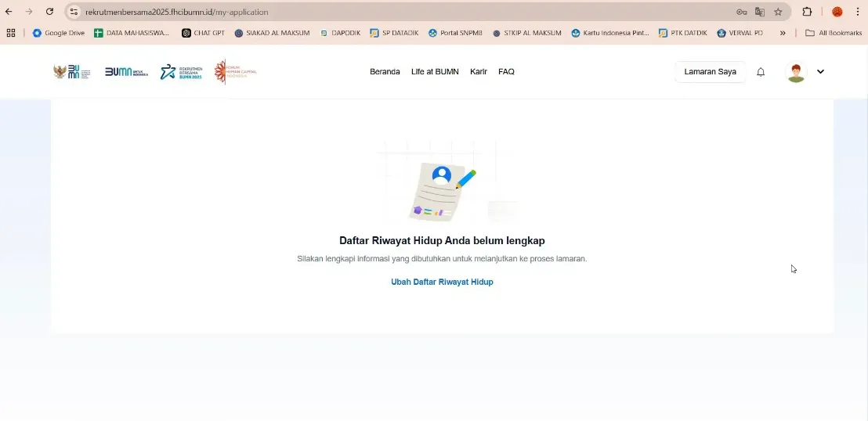Click the user avatar picture

pyautogui.click(x=796, y=72)
